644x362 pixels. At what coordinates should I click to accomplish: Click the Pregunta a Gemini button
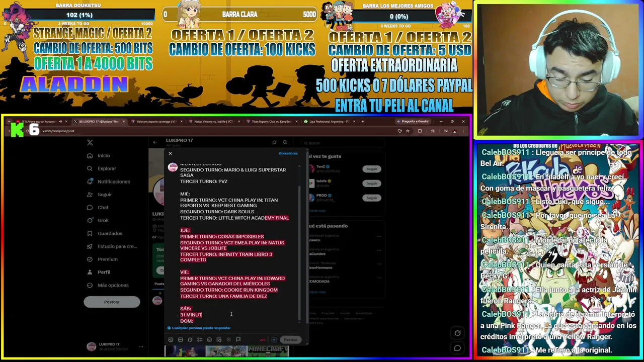pos(413,121)
